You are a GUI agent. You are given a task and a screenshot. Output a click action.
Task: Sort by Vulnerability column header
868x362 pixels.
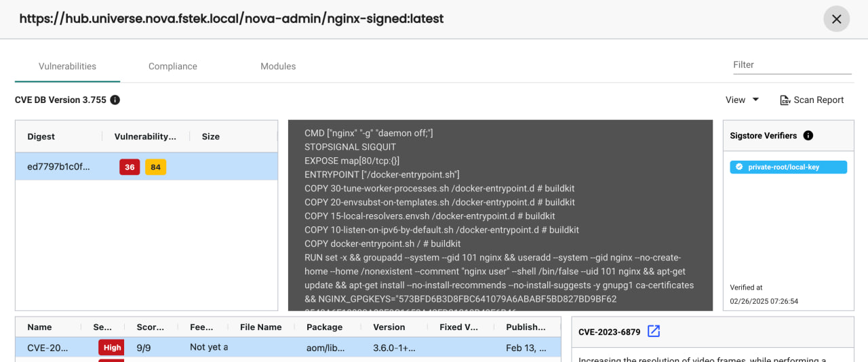145,136
